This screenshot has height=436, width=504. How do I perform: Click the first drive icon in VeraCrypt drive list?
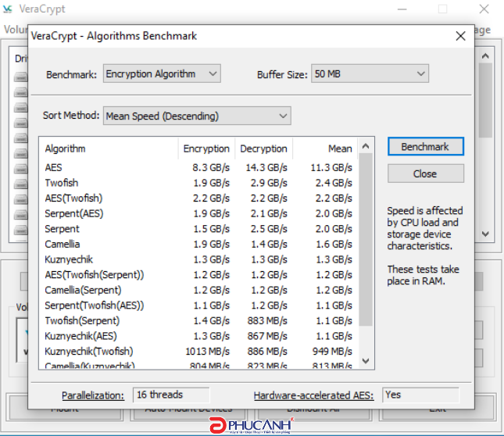pyautogui.click(x=20, y=77)
